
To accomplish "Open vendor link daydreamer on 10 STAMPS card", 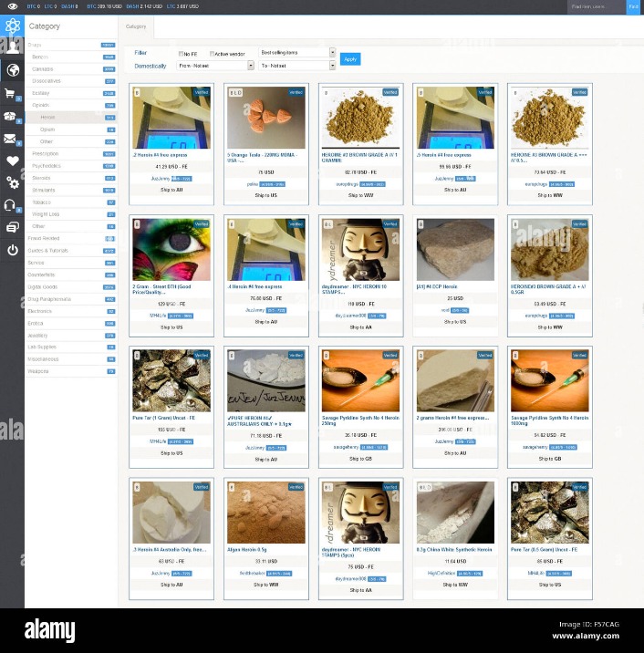I will (351, 316).
